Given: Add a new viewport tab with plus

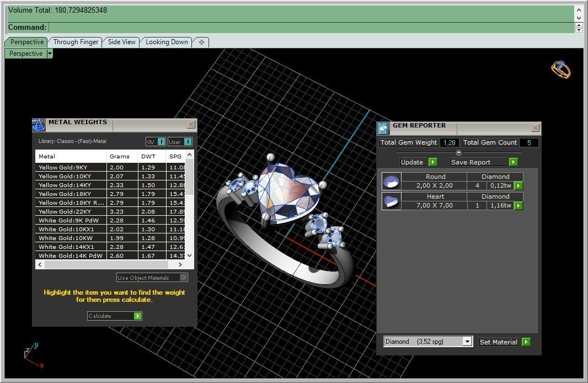Looking at the screenshot, I should tap(201, 42).
